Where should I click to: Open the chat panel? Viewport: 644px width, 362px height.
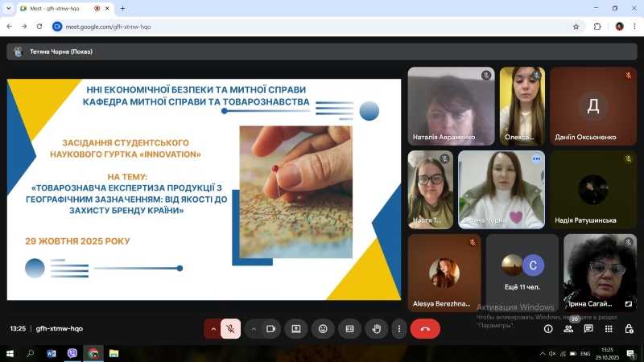pos(588,329)
